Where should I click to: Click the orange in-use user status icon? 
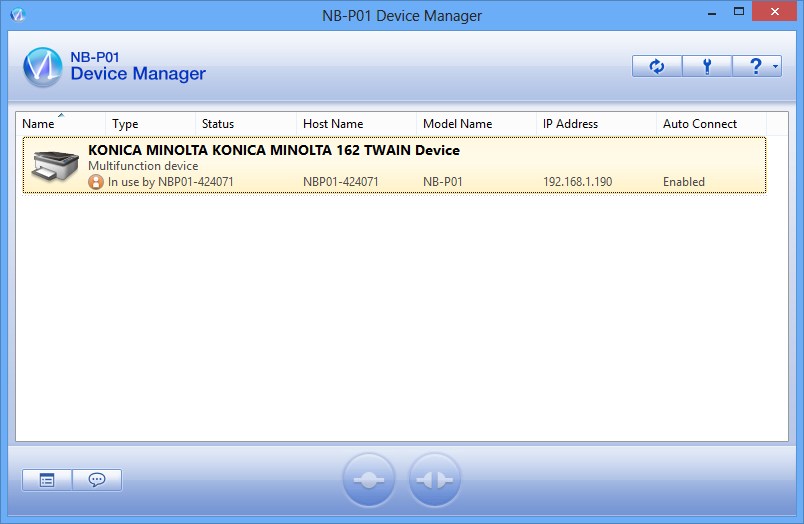(x=96, y=182)
